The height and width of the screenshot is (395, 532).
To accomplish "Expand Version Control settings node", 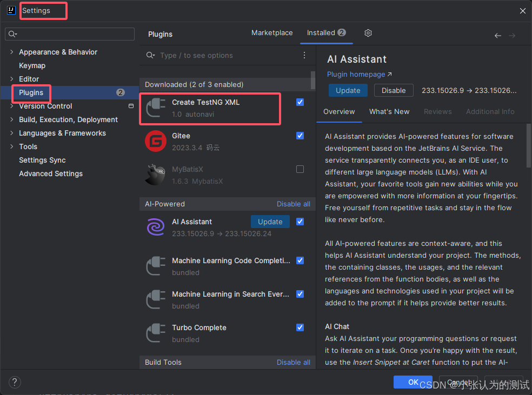I will [x=12, y=106].
